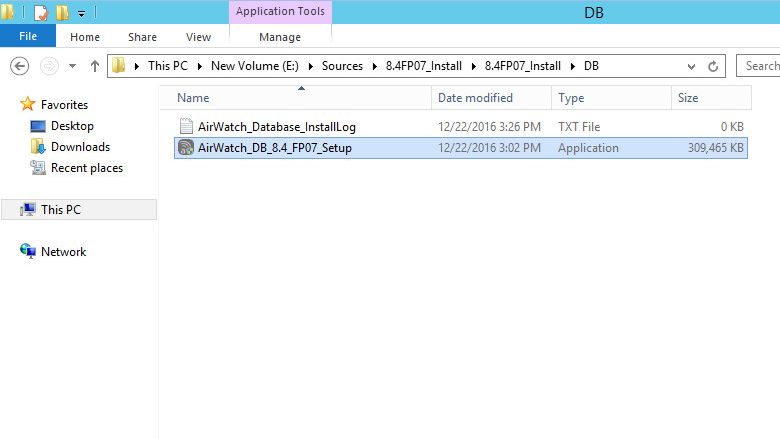The height and width of the screenshot is (439, 780).
Task: Click the Forward navigation arrow
Action: 49,66
